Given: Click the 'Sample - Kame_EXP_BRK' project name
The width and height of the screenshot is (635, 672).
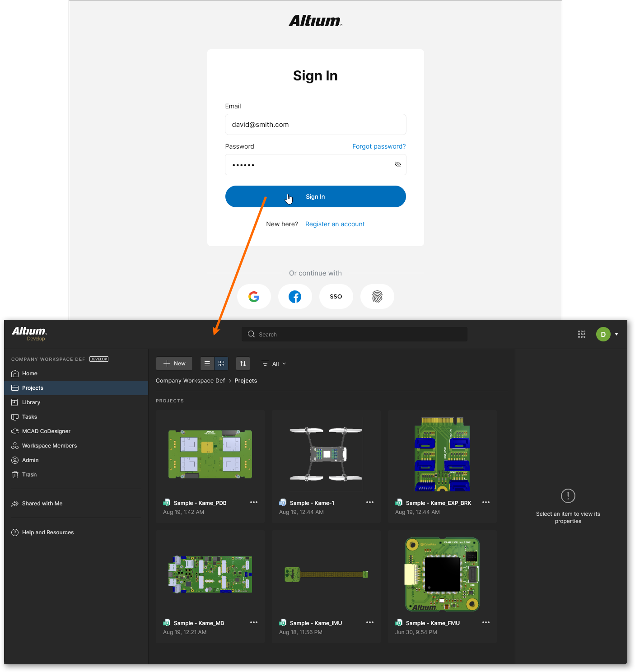Looking at the screenshot, I should point(439,503).
